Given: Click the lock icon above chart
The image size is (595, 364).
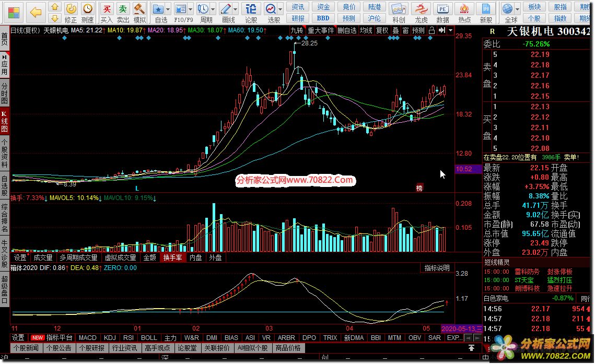Looking at the screenshot, I should pos(431,30).
